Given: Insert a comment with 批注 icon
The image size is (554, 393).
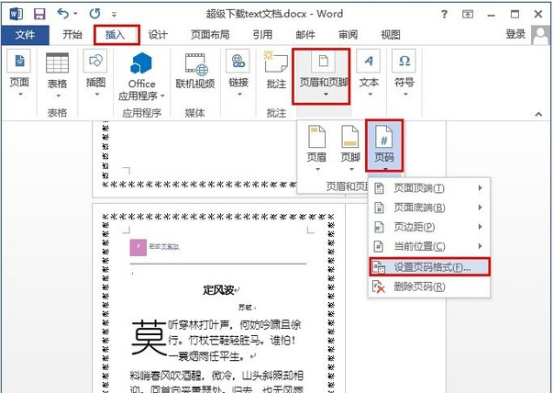Looking at the screenshot, I should 276,70.
